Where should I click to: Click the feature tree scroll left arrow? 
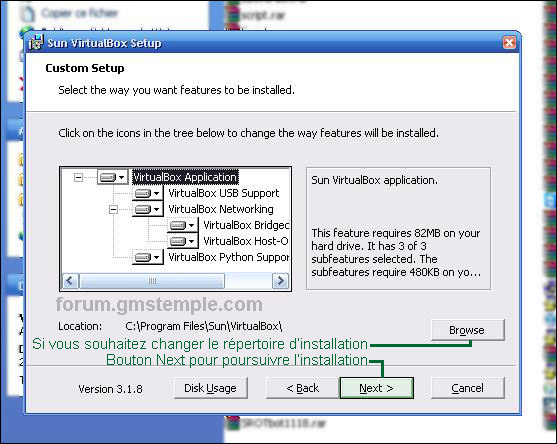point(70,281)
